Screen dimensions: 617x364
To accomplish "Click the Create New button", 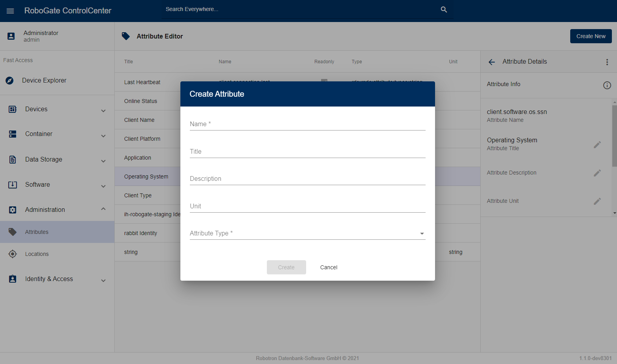I will [591, 36].
